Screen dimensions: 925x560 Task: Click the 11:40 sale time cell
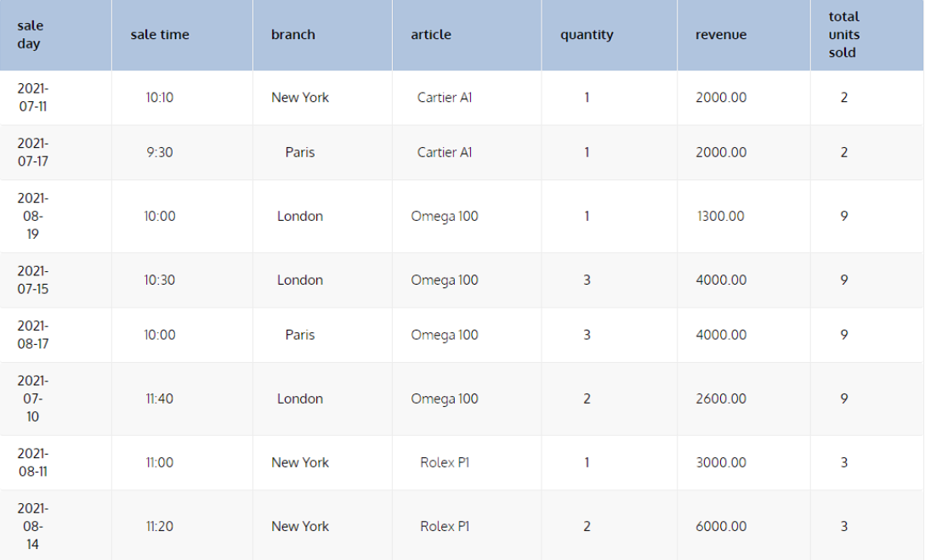(x=160, y=399)
